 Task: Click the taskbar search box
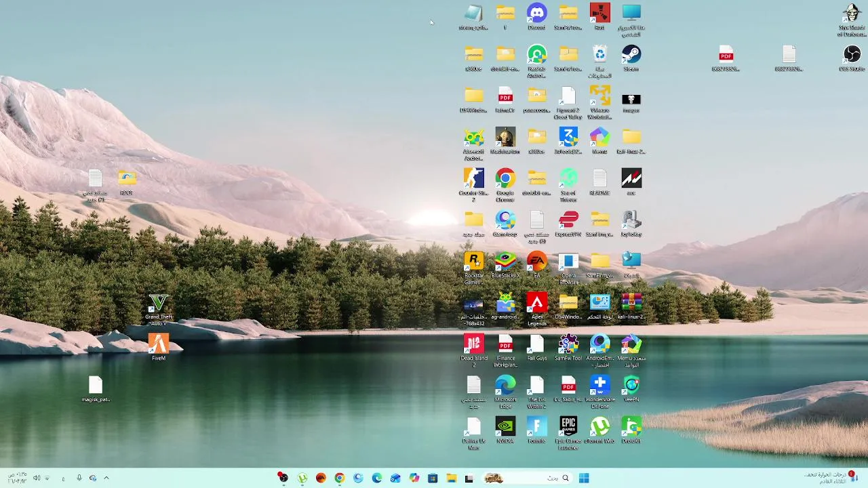click(526, 478)
